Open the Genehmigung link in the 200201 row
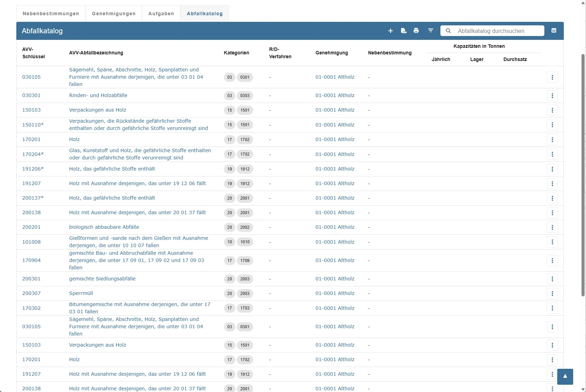Image resolution: width=586 pixels, height=392 pixels. pyautogui.click(x=335, y=227)
